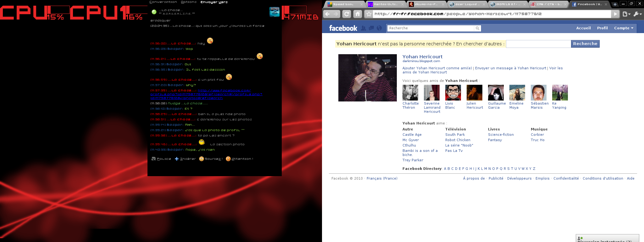Open Envoyer vers menu in chat window
The image size is (644, 242).
pos(214,2)
